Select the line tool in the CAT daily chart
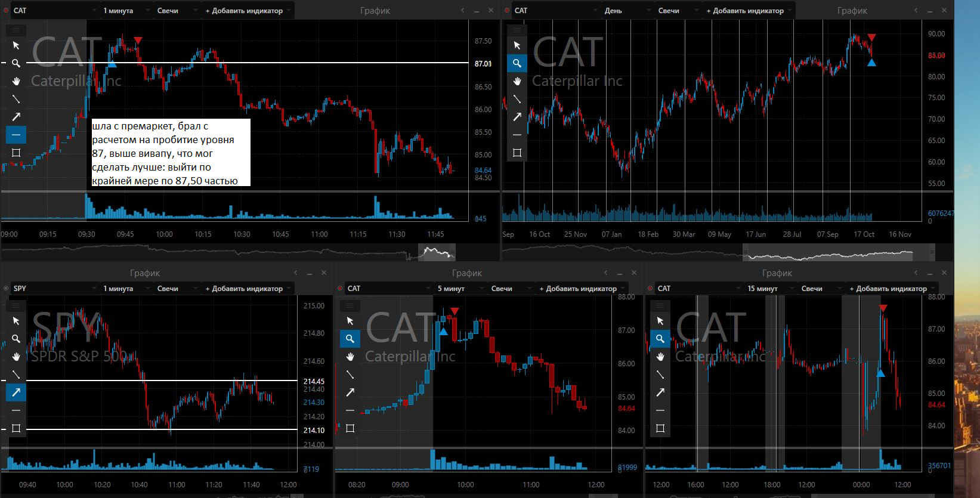980x498 pixels. (517, 99)
